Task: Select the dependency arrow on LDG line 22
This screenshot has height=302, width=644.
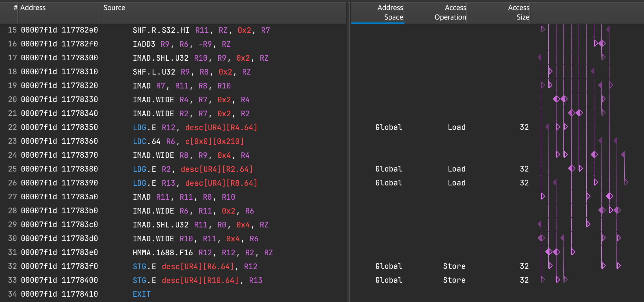Action: 557,127
